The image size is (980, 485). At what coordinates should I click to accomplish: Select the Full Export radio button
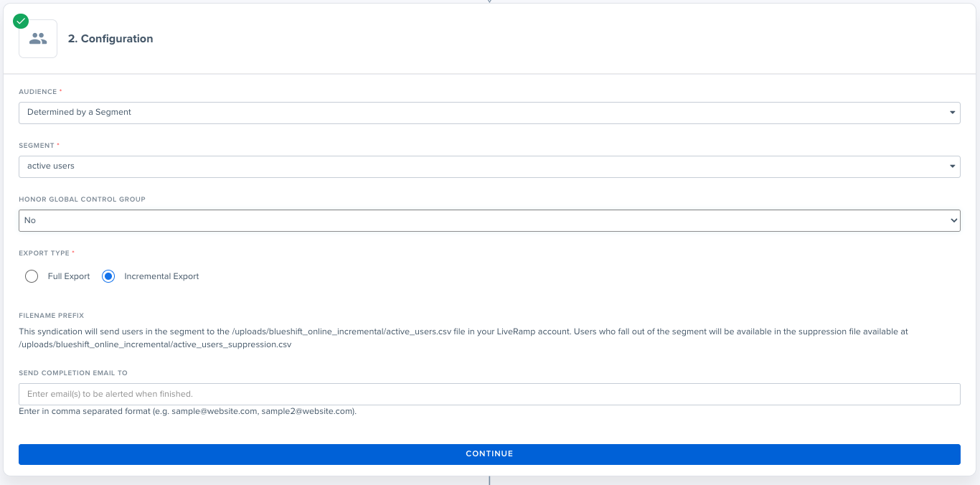point(32,276)
